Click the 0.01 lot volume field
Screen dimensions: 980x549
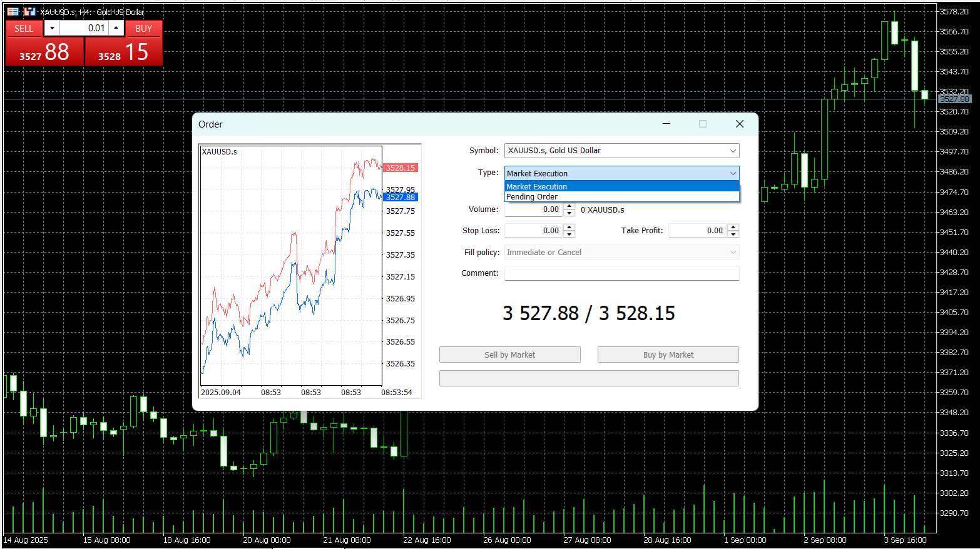click(84, 28)
